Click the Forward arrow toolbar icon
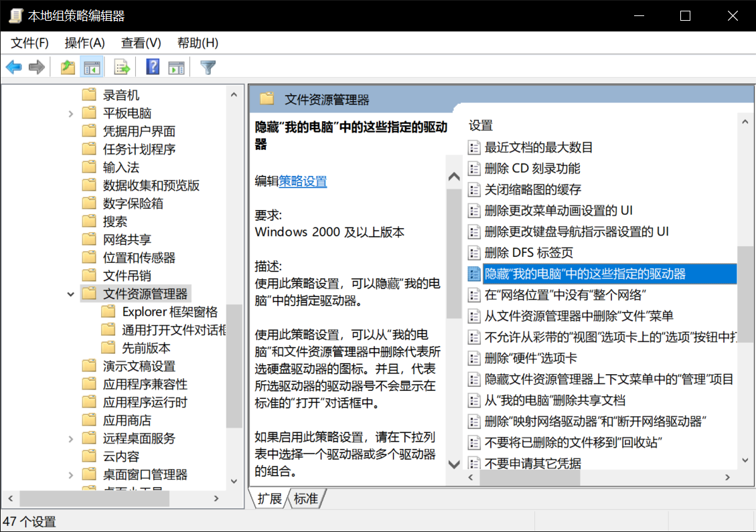 pyautogui.click(x=37, y=67)
